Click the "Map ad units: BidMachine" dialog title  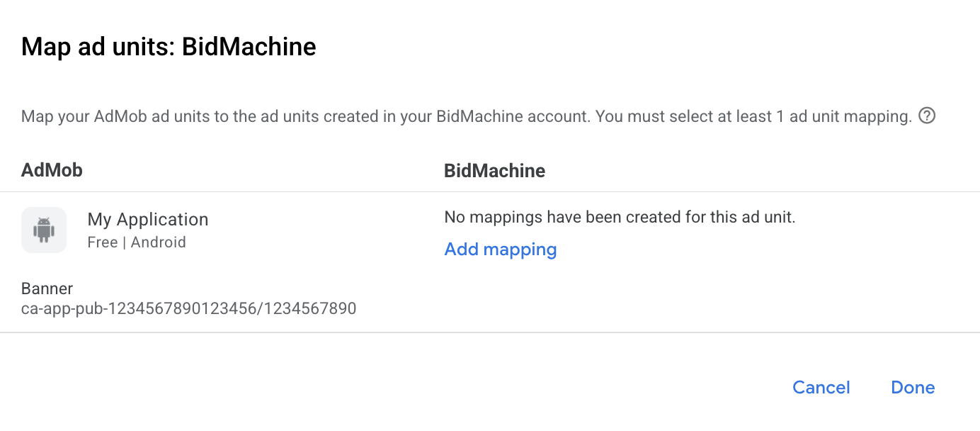click(169, 47)
